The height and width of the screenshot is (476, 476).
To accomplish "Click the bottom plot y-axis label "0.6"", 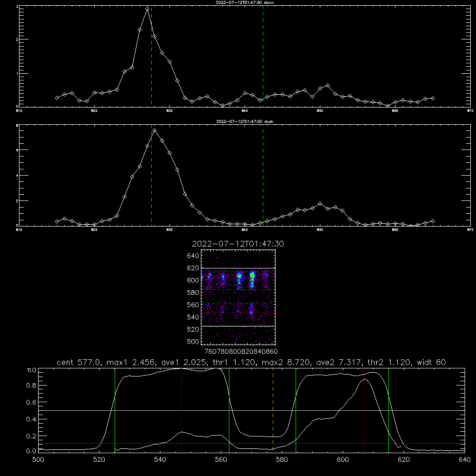I will (31, 402).
